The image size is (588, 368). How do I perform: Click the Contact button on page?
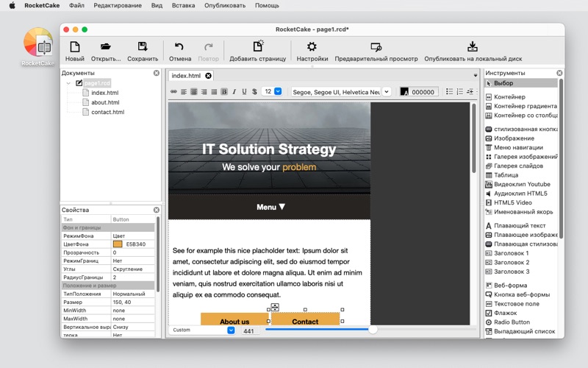(x=305, y=319)
